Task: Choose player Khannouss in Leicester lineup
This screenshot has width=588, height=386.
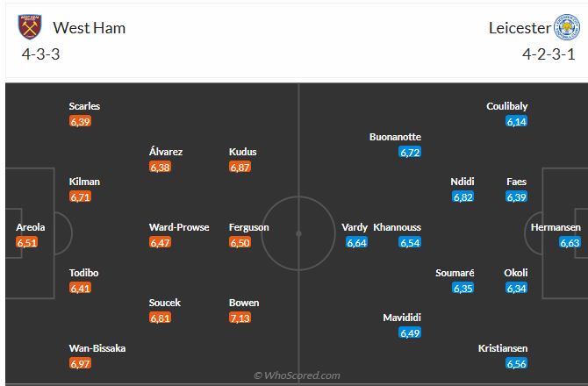Action: (x=398, y=227)
